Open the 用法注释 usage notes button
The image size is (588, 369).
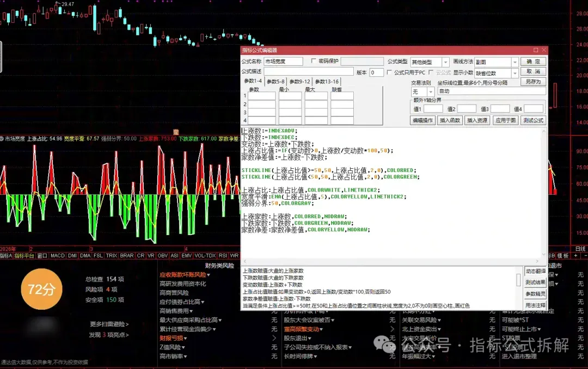click(x=535, y=305)
